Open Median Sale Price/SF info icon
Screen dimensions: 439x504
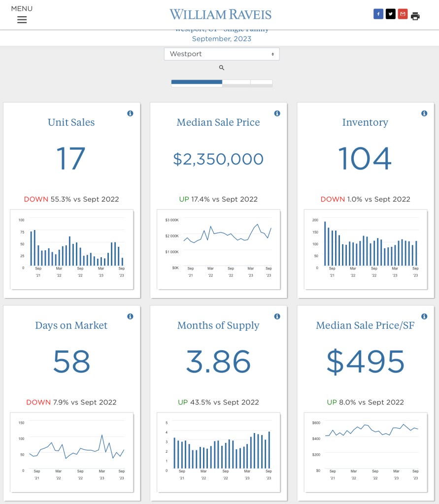click(x=424, y=316)
